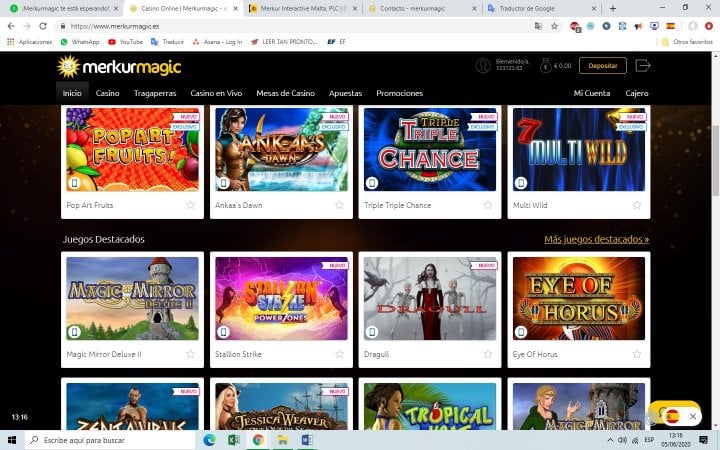This screenshot has height=450, width=720.
Task: Favorite Multi Wild with star
Action: coord(637,205)
